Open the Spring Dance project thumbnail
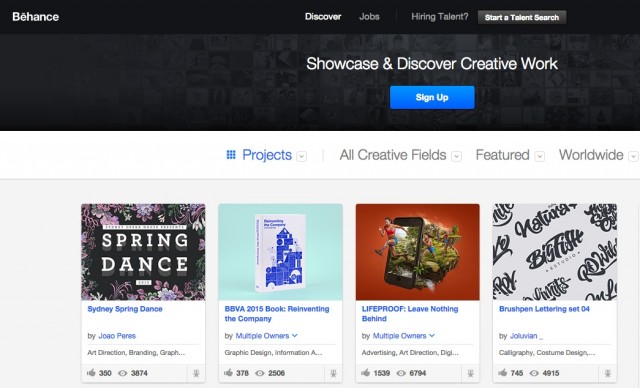640x388 pixels. pos(143,252)
